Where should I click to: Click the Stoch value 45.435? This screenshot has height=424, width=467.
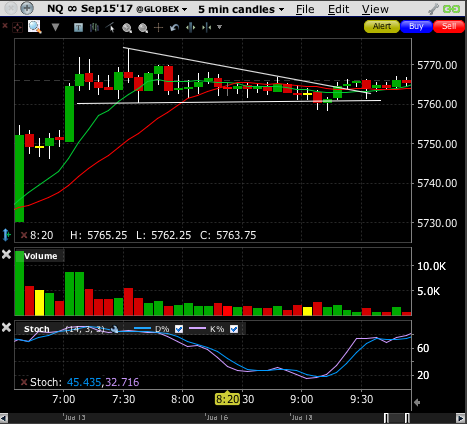[84, 382]
